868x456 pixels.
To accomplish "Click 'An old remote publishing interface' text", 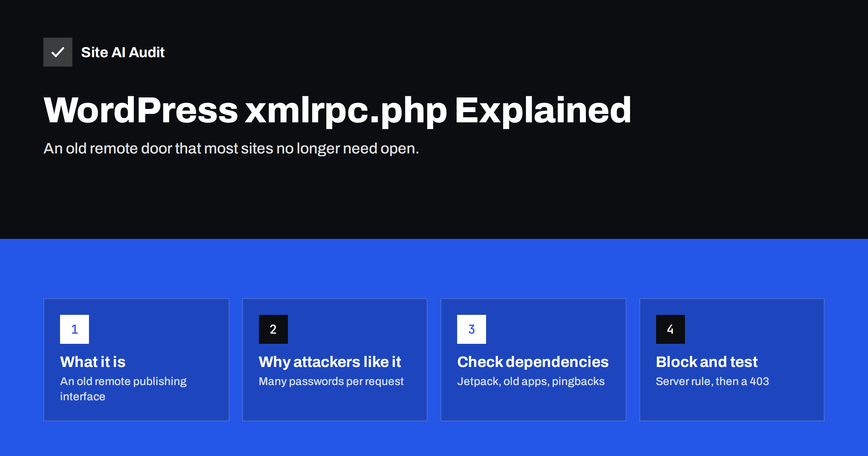I will pyautogui.click(x=123, y=389).
